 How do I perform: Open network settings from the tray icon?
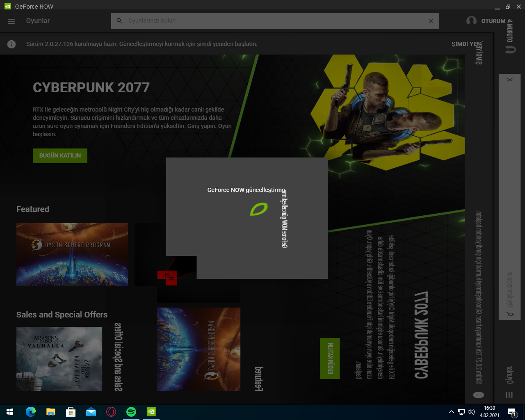point(461,412)
